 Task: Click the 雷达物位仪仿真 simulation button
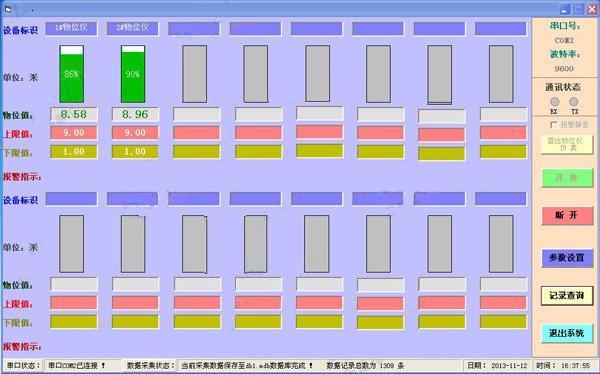click(567, 144)
